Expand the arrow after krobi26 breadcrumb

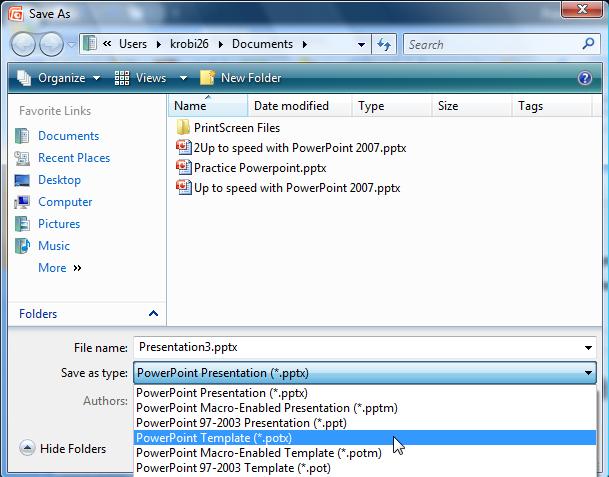tap(221, 44)
